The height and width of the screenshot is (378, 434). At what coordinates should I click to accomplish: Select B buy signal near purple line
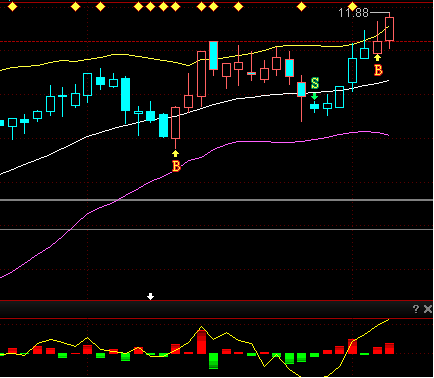[x=176, y=166]
